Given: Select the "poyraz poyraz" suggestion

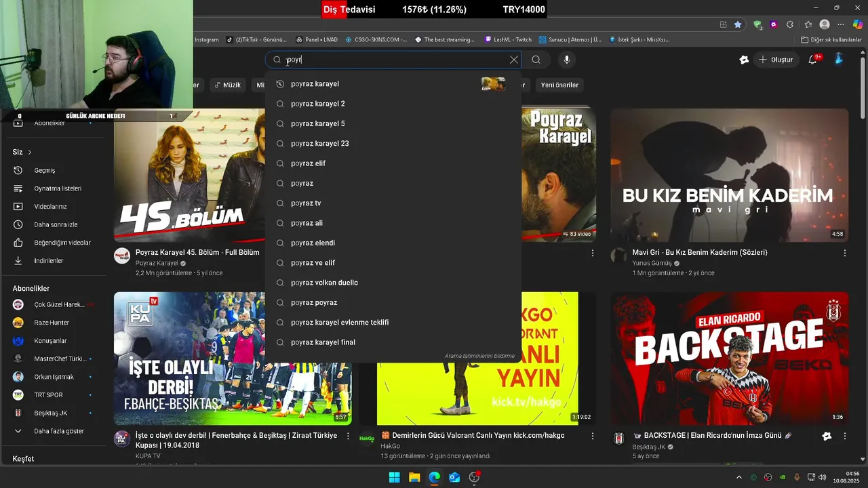Looking at the screenshot, I should tap(393, 302).
